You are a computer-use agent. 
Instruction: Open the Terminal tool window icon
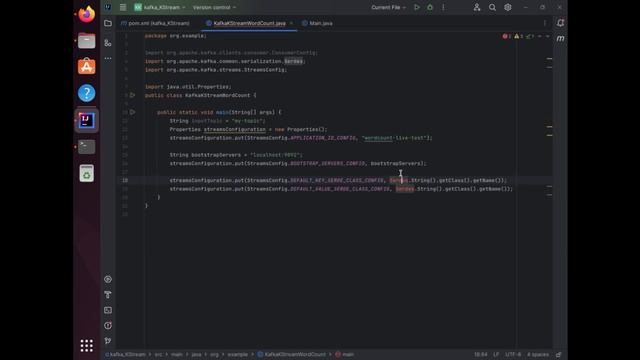coord(108,310)
